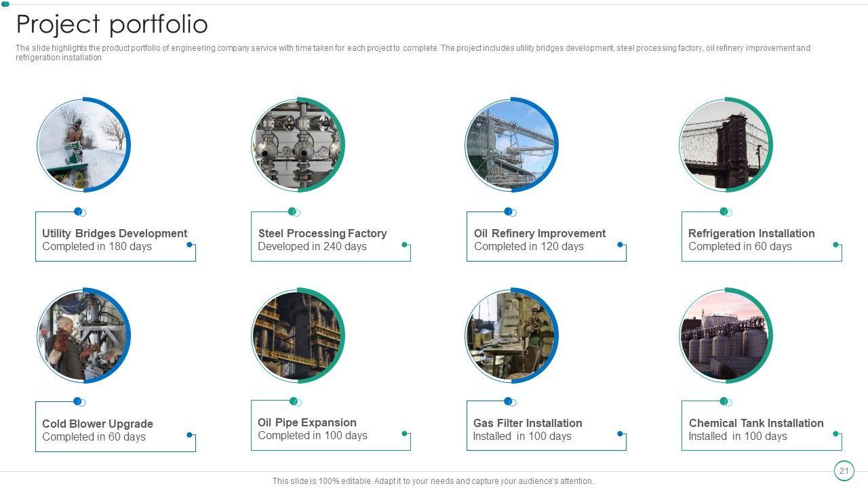Select the chemical tanks circular photo

[725, 335]
